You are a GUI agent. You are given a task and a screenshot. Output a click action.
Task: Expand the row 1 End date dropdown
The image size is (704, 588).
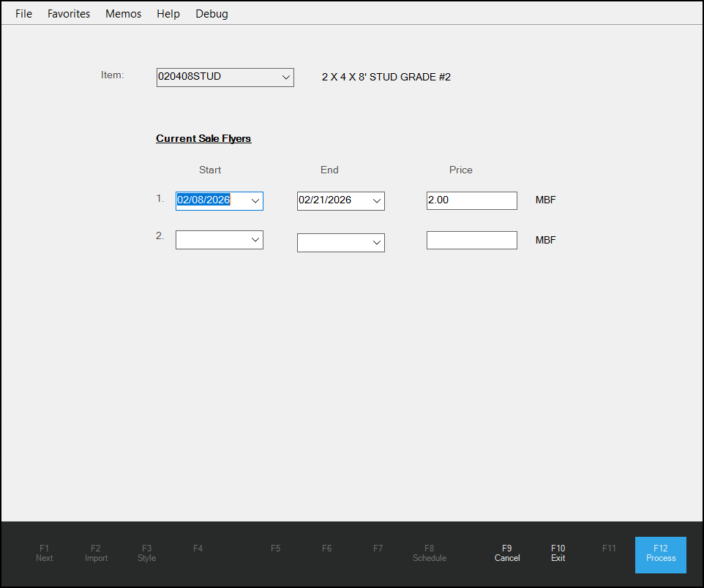[376, 200]
